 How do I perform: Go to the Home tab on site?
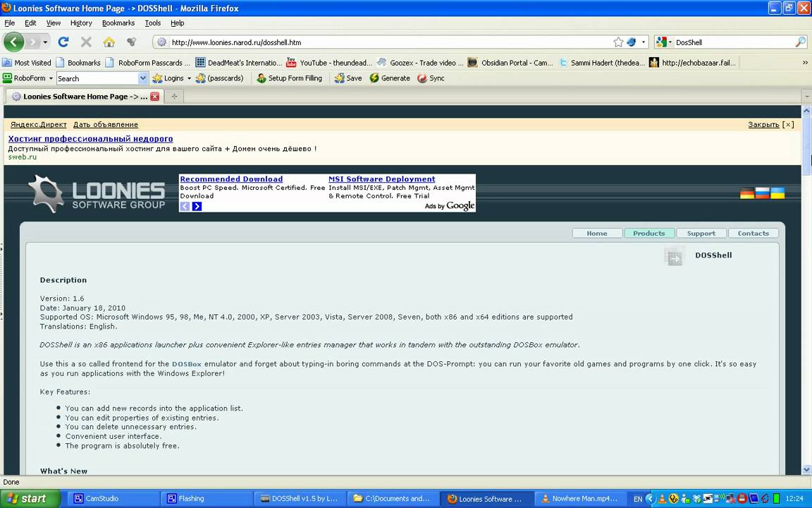click(597, 234)
